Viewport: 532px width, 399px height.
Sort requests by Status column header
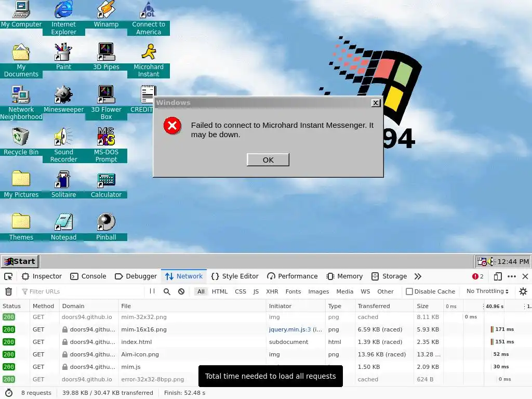pyautogui.click(x=15, y=306)
